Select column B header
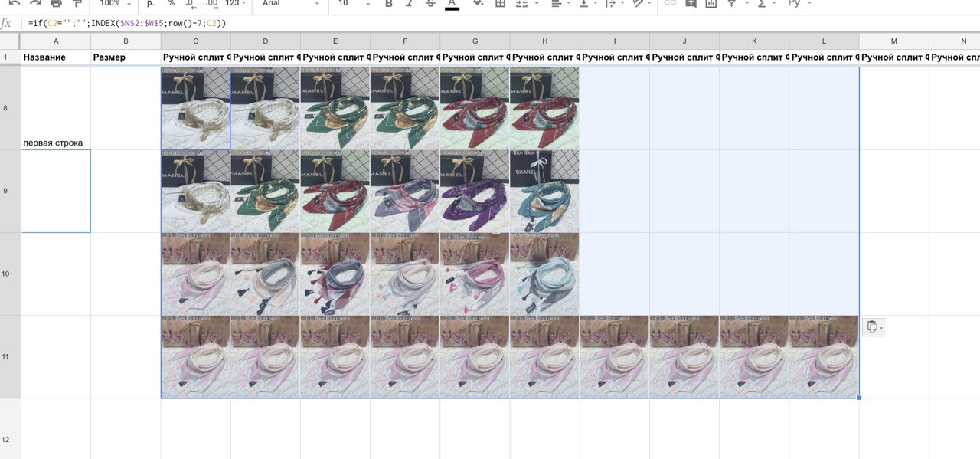This screenshot has height=459, width=980. coord(126,41)
